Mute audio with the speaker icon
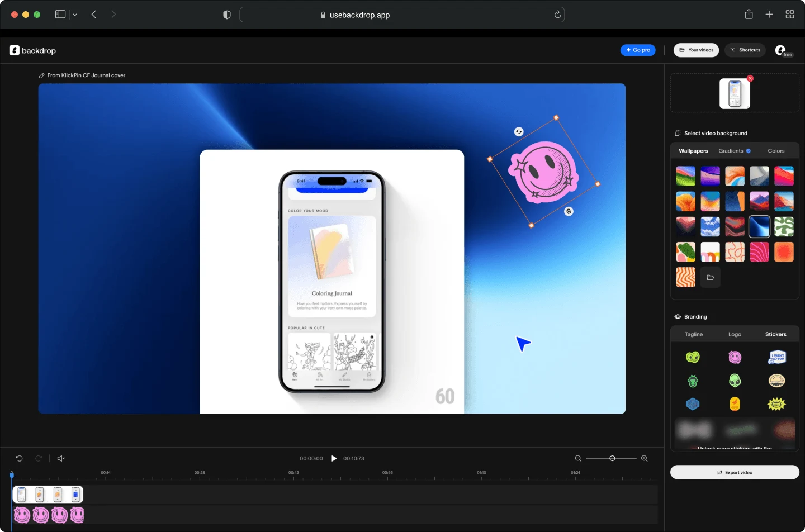805x532 pixels. [61, 458]
